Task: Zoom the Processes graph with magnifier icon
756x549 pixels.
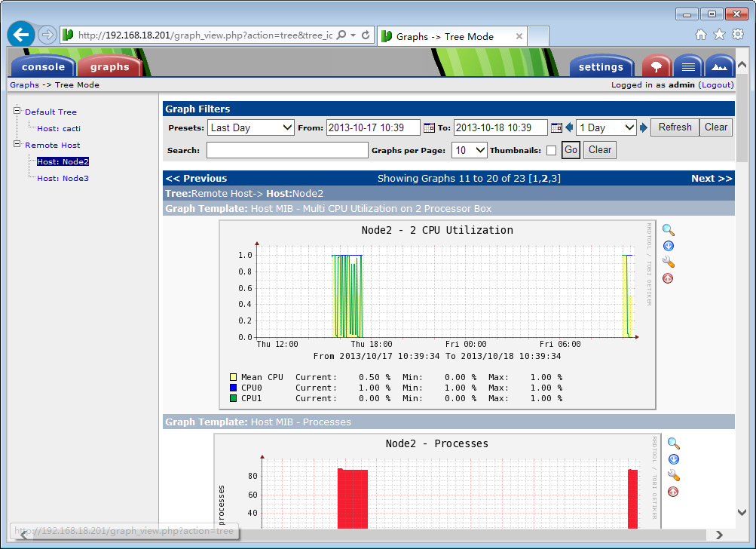Action: point(674,443)
